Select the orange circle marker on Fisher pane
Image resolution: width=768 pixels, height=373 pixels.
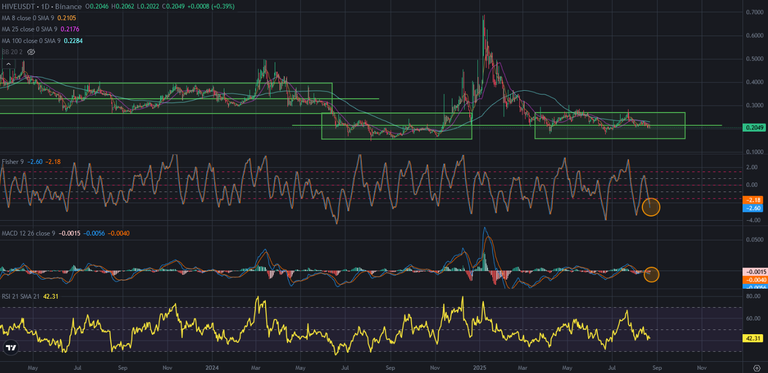coord(651,207)
